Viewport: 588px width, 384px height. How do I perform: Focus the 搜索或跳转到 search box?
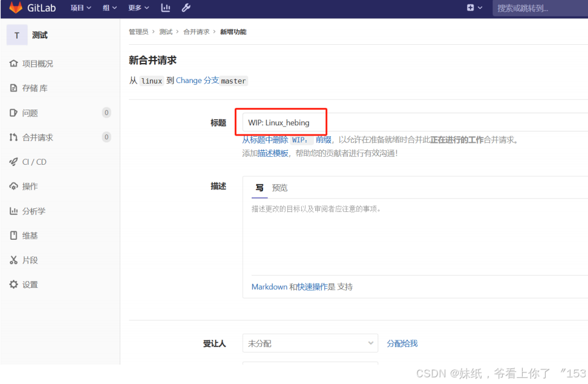pos(540,8)
